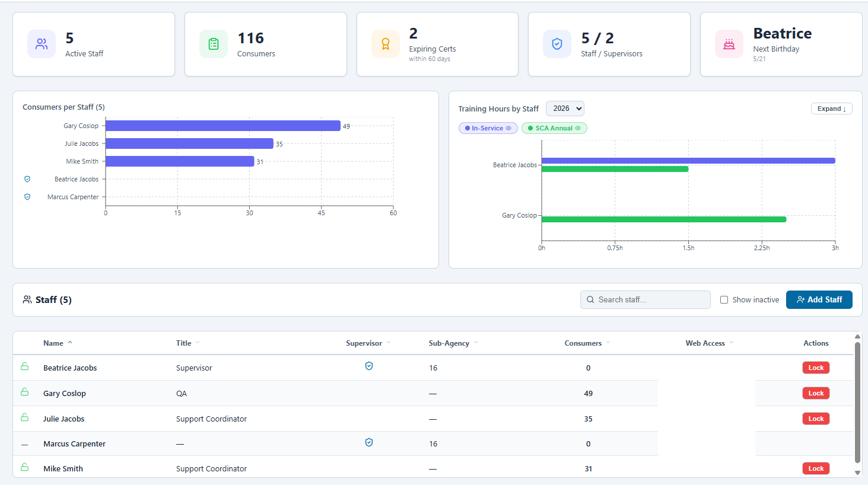
Task: Click Gary Coslop's 49 consumers bar
Action: pos(222,126)
